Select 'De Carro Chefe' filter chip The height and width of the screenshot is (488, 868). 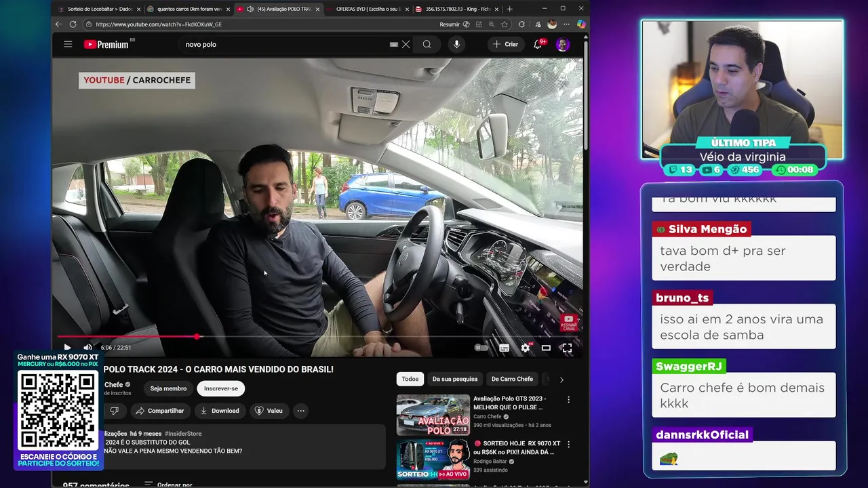pyautogui.click(x=512, y=379)
